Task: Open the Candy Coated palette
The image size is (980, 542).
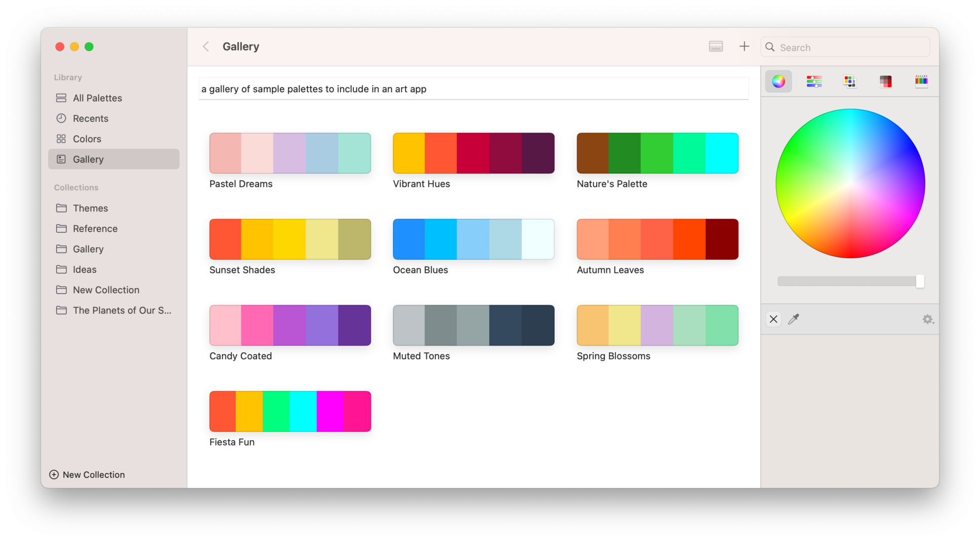Action: coord(290,325)
